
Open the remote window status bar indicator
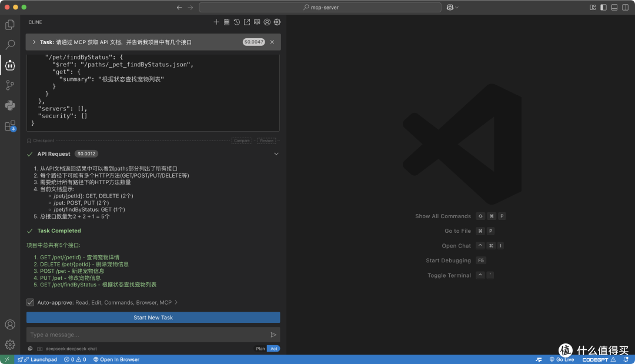point(7,359)
